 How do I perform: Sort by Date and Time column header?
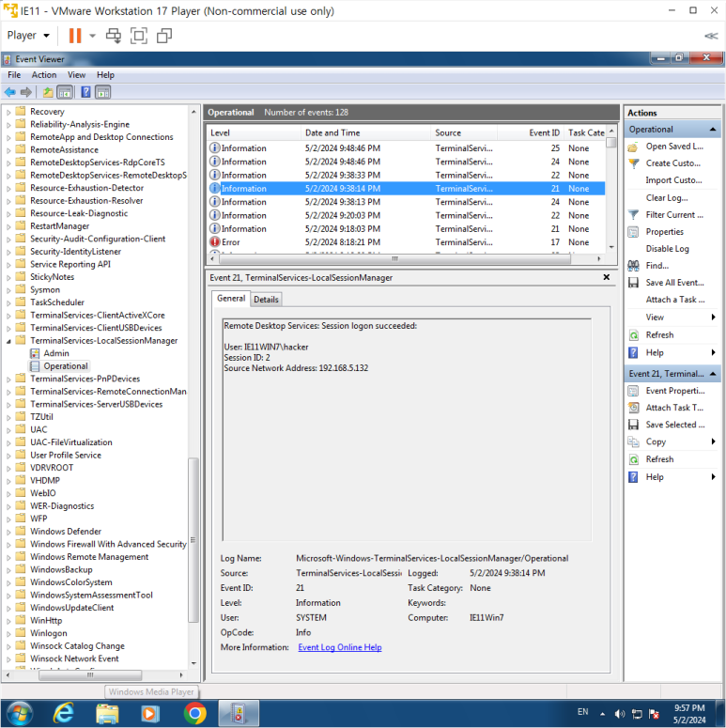pos(365,132)
